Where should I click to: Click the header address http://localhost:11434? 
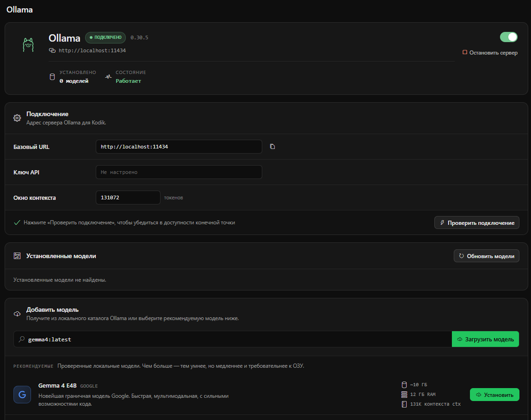pos(92,50)
